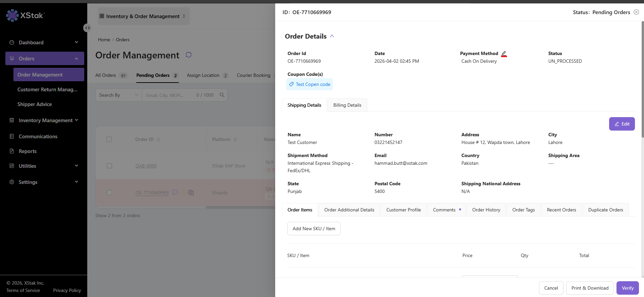The height and width of the screenshot is (297, 644).
Task: Click the search magnifier icon
Action: 222,95
